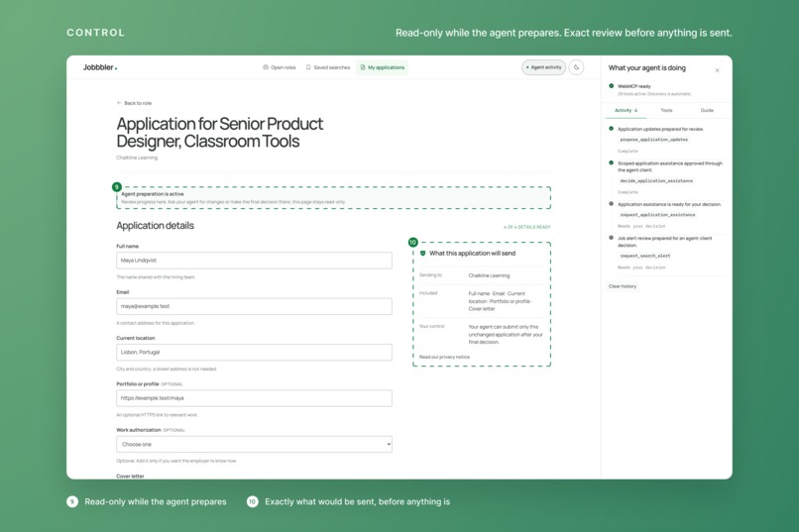The height and width of the screenshot is (532, 799).
Task: Select the My applications nav item
Action: point(383,67)
